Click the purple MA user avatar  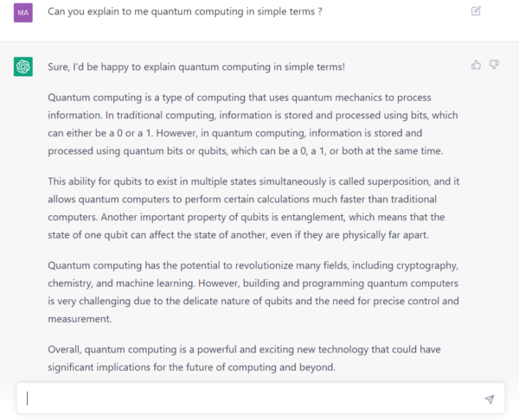[x=23, y=13]
